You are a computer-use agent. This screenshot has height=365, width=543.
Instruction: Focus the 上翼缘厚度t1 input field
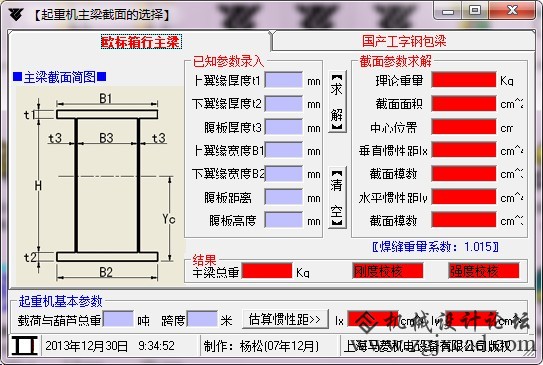[284, 80]
